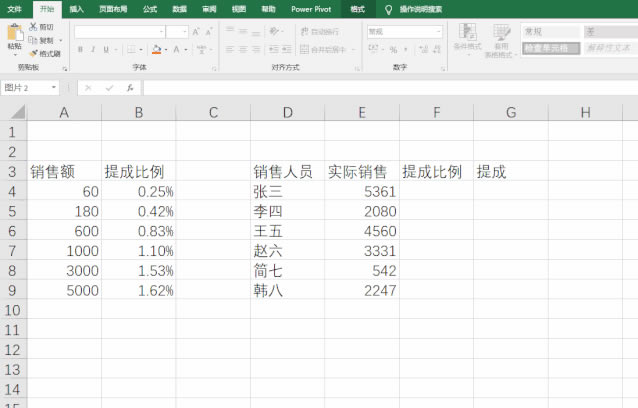Expand the Font Color dropdown arrow
The width and height of the screenshot is (638, 408).
[x=186, y=50]
